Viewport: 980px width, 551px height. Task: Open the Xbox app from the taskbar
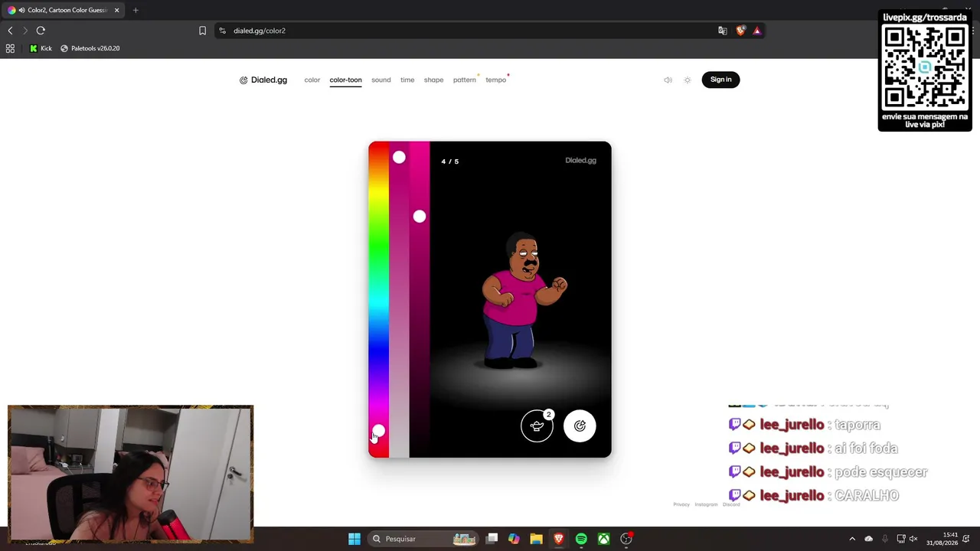click(x=604, y=539)
